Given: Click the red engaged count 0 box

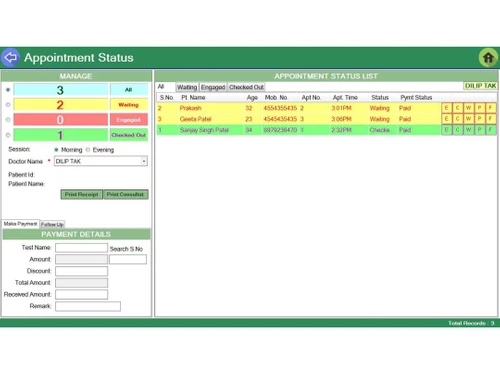Looking at the screenshot, I should click(x=60, y=120).
